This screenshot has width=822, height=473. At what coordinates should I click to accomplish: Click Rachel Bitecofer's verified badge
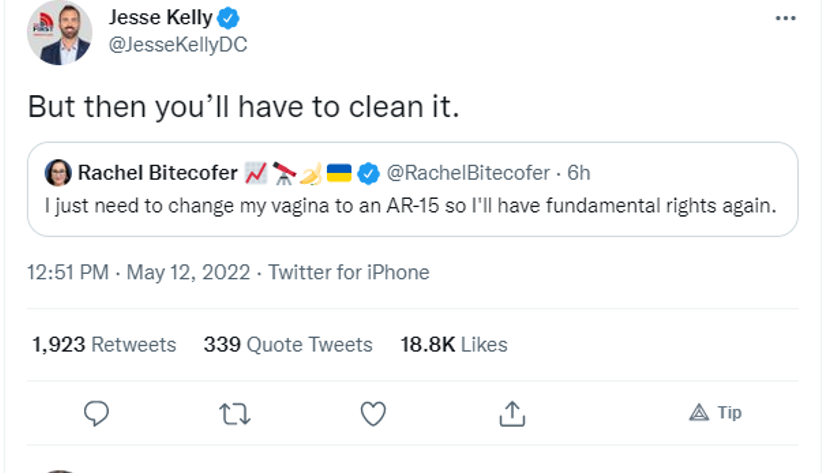(x=368, y=173)
